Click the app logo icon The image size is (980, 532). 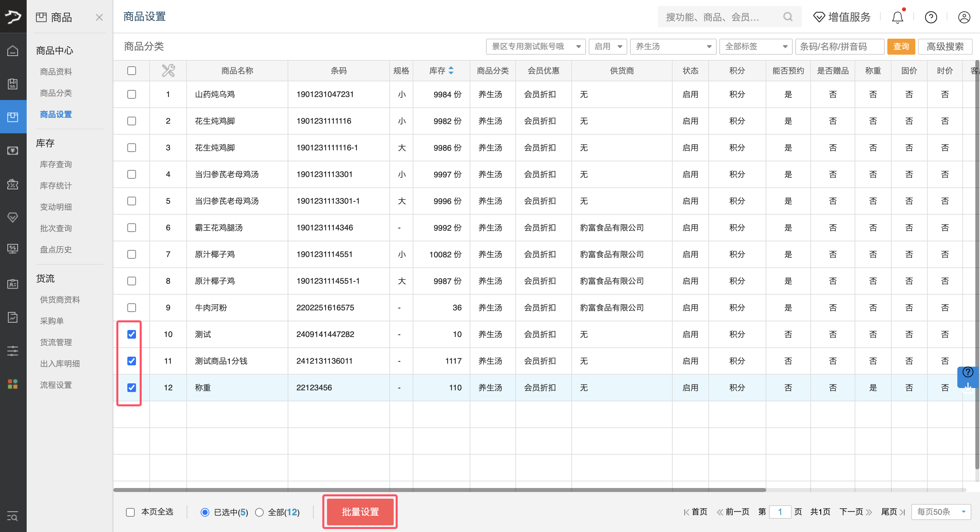13,16
